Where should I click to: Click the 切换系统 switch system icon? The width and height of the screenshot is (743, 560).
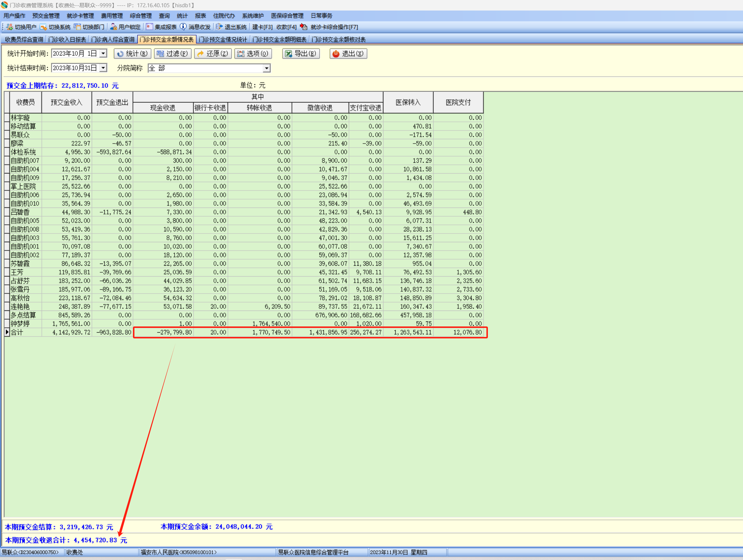43,27
